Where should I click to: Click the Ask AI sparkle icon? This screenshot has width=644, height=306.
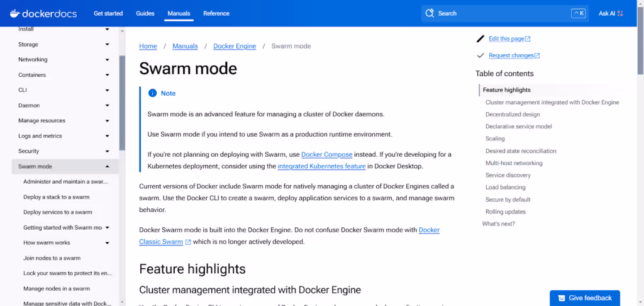(620, 13)
